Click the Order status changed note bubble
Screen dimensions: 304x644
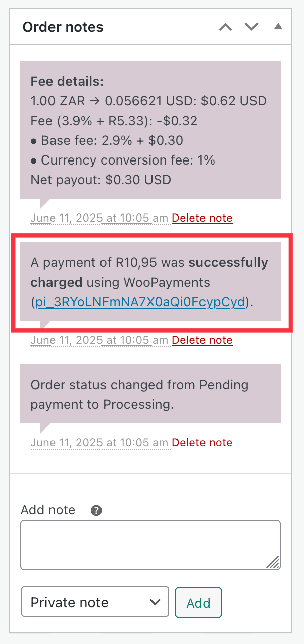(150, 394)
